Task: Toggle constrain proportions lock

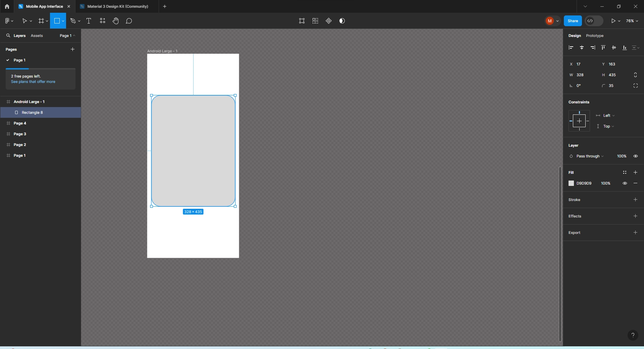Action: (635, 75)
